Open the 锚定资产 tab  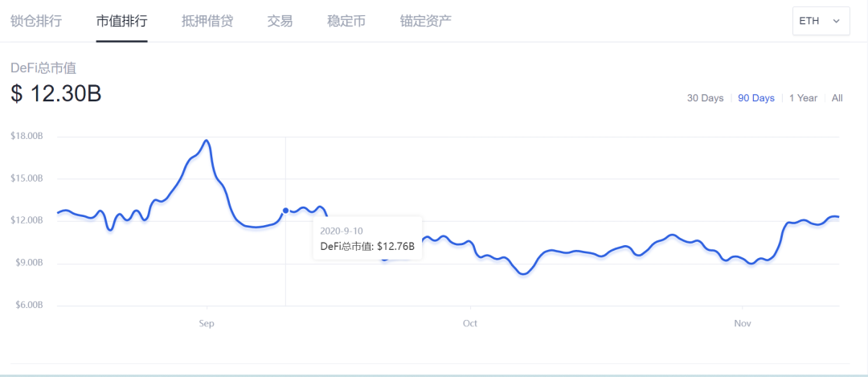[x=426, y=21]
